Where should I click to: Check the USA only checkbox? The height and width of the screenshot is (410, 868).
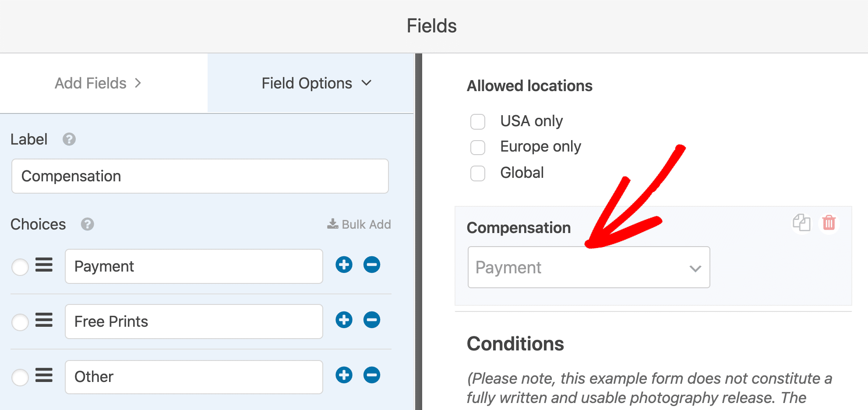pyautogui.click(x=478, y=122)
